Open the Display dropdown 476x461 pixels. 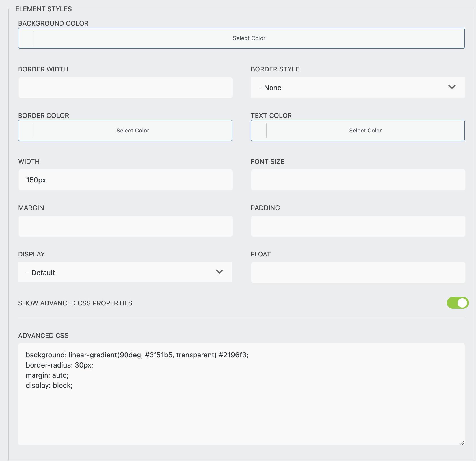click(125, 272)
